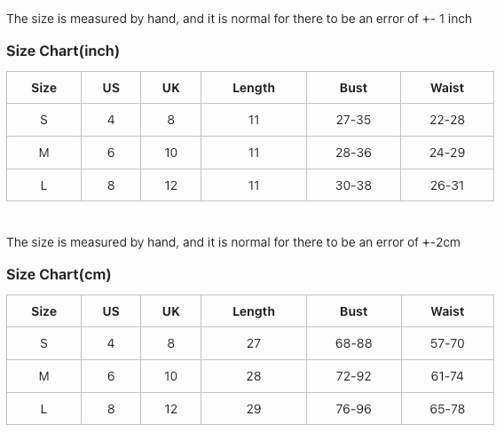Click waist value 26-31 cell
Screen dimensions: 504x432
pyautogui.click(x=447, y=185)
